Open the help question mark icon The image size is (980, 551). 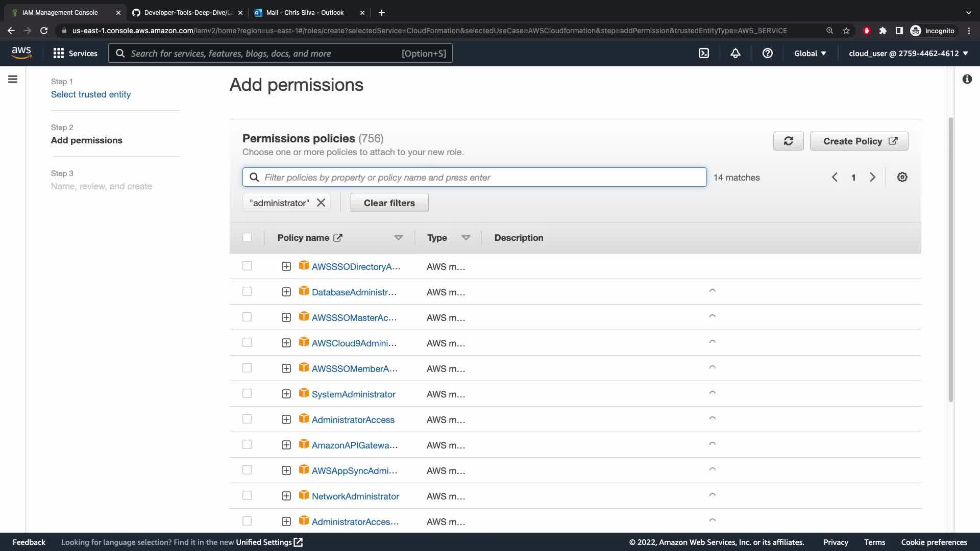click(767, 53)
